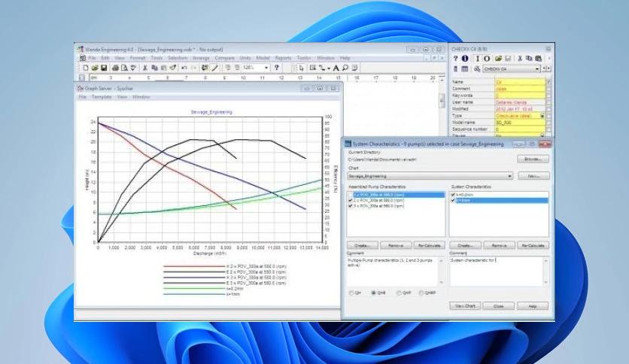Click the Cut scissors icon in Wanda toolbar
The image size is (629, 364).
tap(145, 68)
